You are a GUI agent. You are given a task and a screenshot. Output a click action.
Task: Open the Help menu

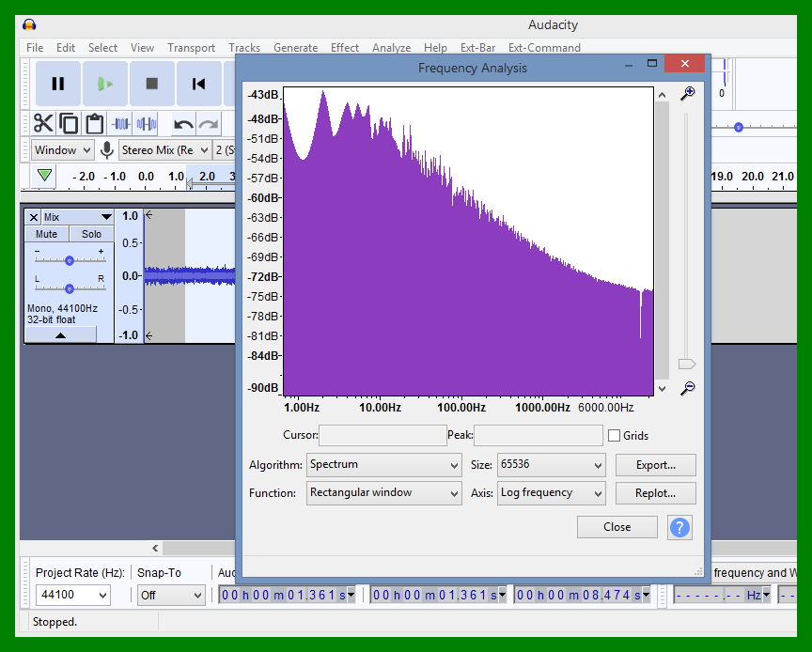[x=435, y=48]
